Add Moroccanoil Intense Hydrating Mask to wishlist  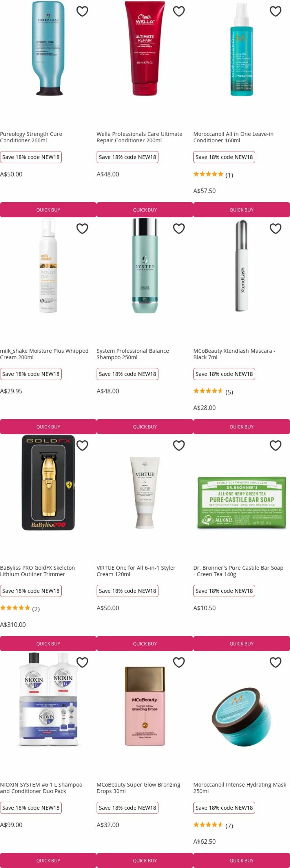pos(276,663)
